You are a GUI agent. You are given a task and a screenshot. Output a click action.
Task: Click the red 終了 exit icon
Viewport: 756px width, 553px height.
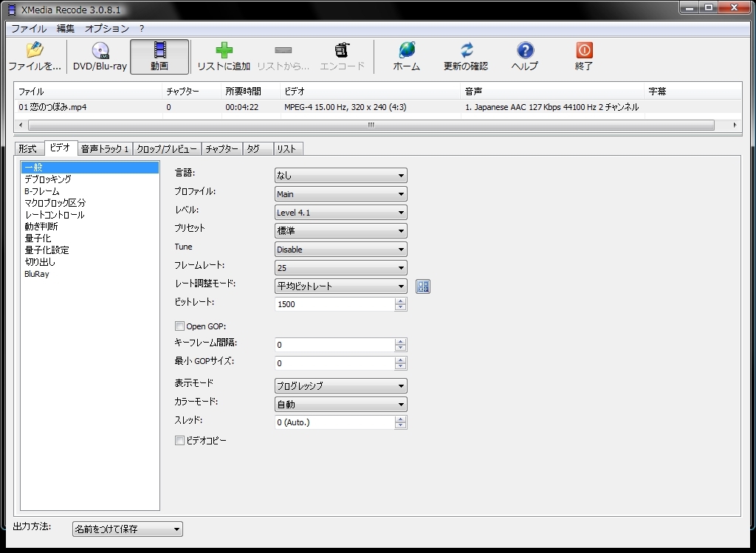(584, 51)
